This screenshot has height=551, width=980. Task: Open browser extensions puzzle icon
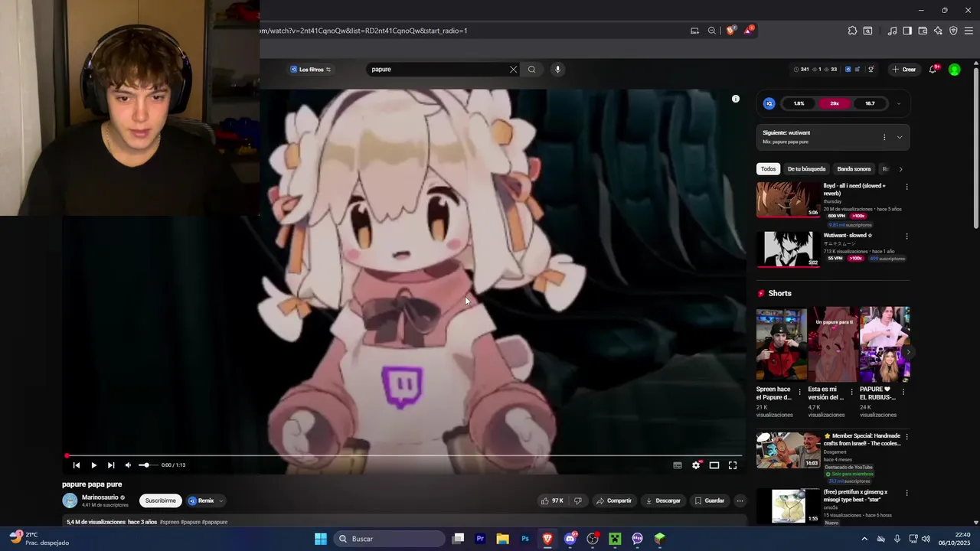(x=852, y=31)
